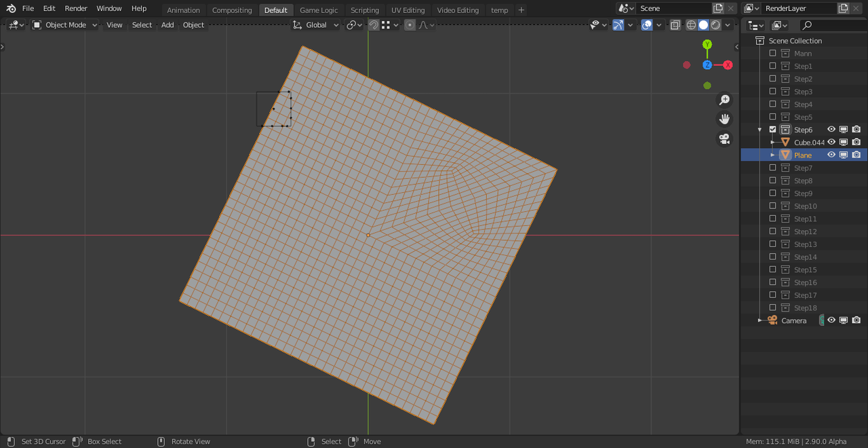Open outliner display mode icon
This screenshot has height=448, width=868.
pos(755,25)
